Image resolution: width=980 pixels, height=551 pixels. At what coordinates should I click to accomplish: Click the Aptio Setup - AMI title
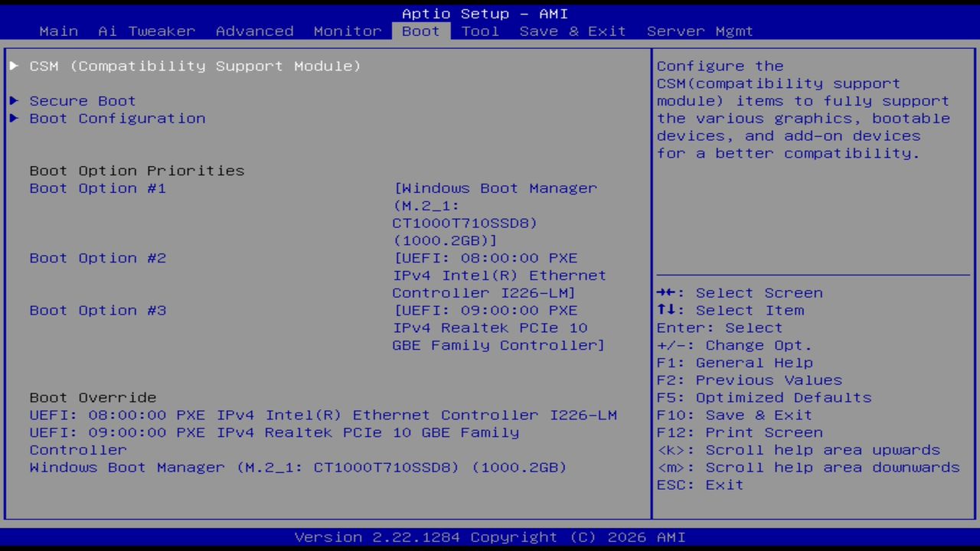(x=485, y=14)
